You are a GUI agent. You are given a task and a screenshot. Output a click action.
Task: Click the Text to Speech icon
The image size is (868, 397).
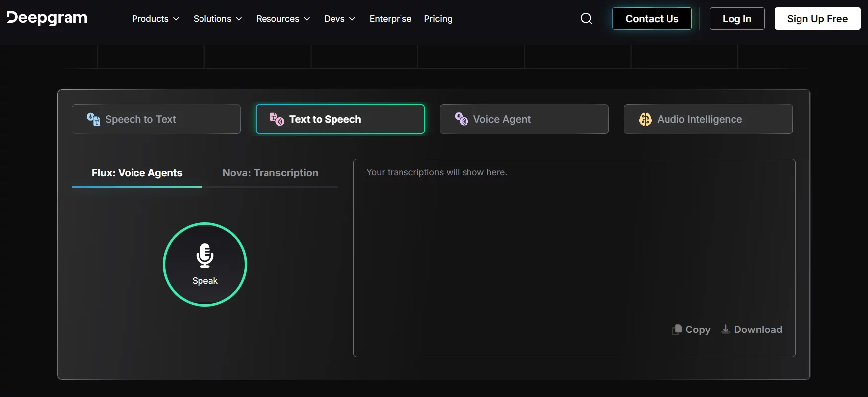point(277,119)
